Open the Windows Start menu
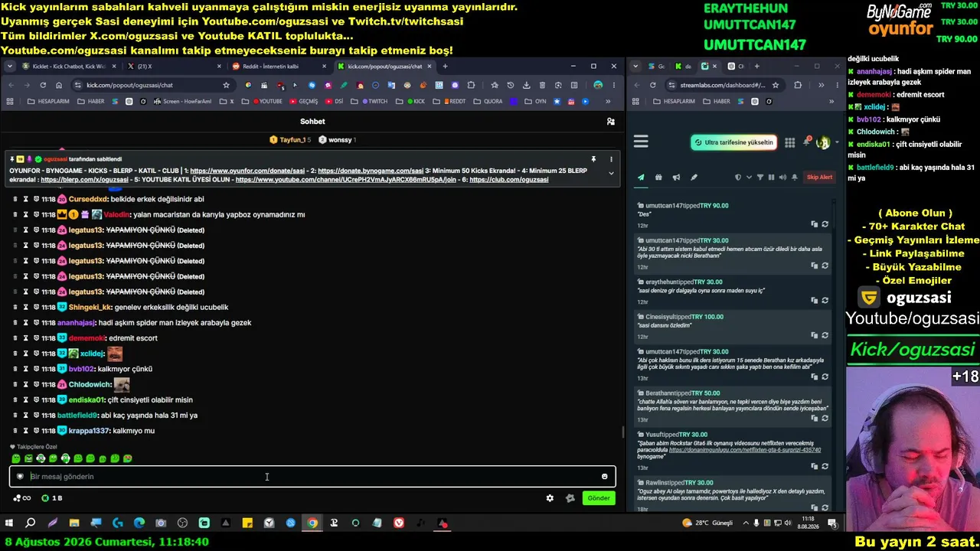 (x=9, y=523)
